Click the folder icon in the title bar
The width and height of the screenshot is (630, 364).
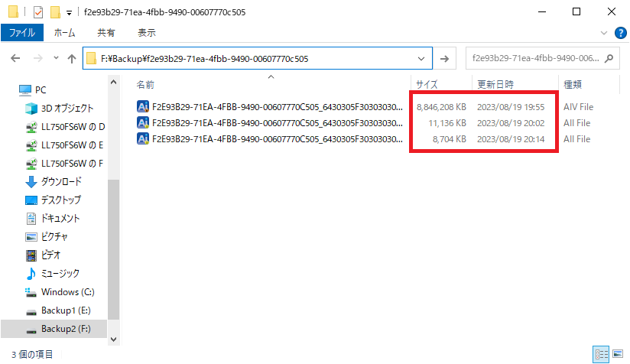[x=13, y=11]
